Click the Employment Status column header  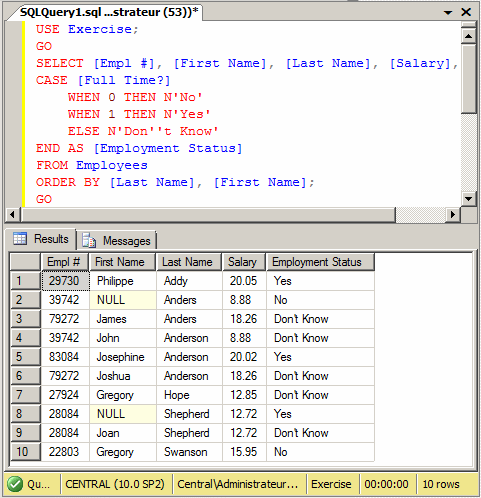pyautogui.click(x=320, y=262)
